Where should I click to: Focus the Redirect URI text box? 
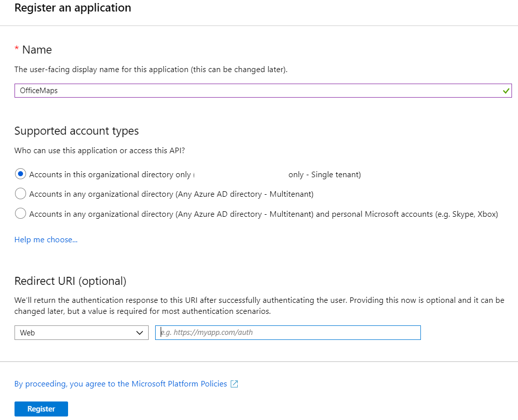tap(288, 332)
